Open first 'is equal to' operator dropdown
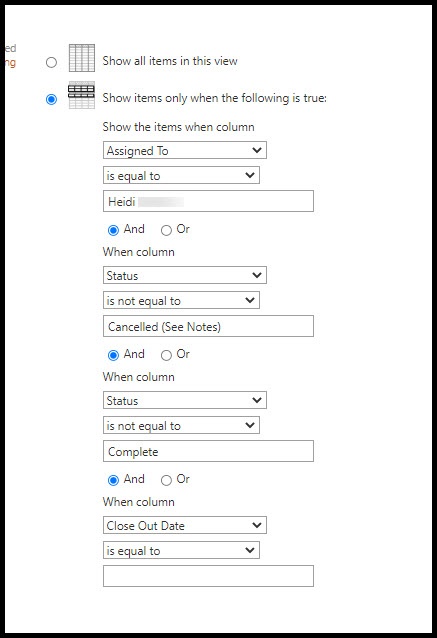Viewport: 437px width, 638px height. click(181, 175)
